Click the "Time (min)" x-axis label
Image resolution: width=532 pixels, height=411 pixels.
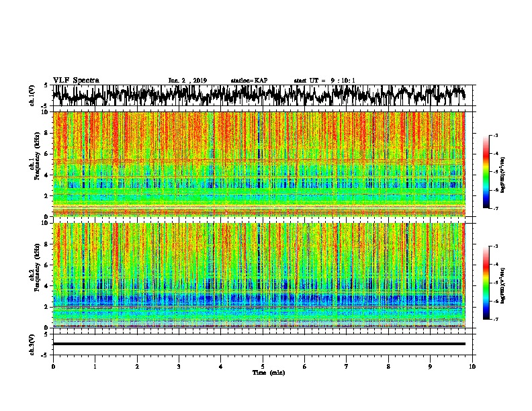tap(269, 373)
